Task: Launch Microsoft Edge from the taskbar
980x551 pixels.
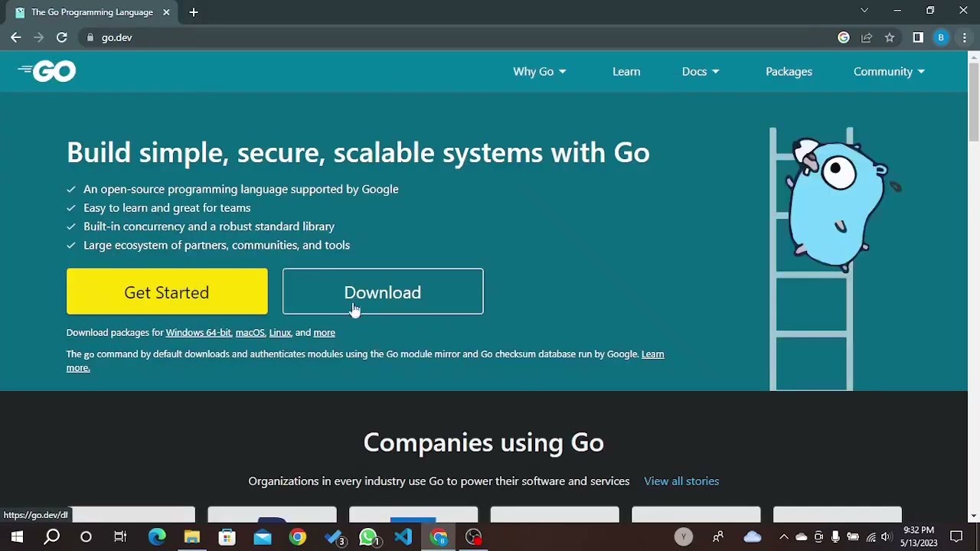Action: (x=157, y=537)
